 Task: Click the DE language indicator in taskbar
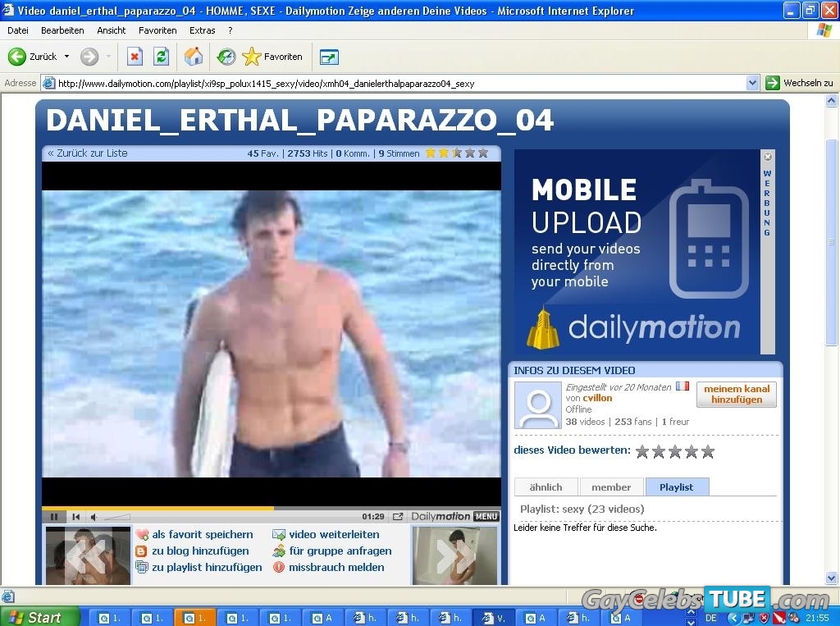coord(711,618)
